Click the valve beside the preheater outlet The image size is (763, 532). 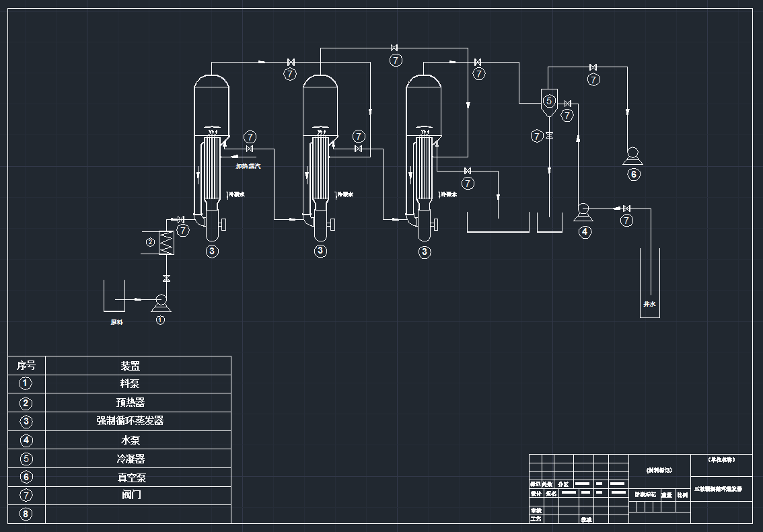pyautogui.click(x=181, y=220)
